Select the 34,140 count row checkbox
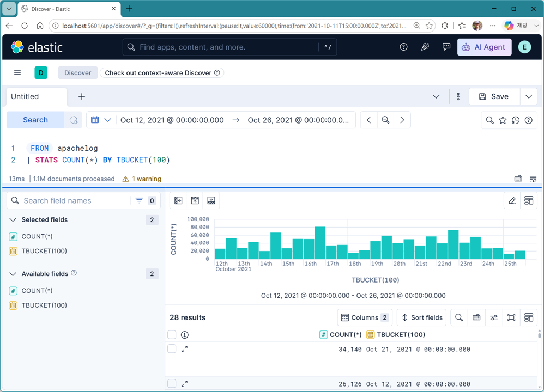Image resolution: width=544 pixels, height=392 pixels. coord(172,348)
